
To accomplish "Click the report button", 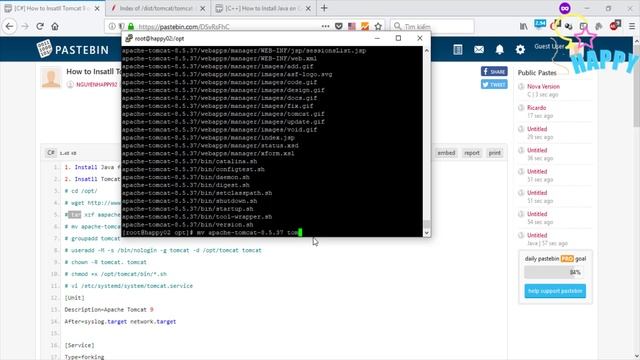I will 472,153.
